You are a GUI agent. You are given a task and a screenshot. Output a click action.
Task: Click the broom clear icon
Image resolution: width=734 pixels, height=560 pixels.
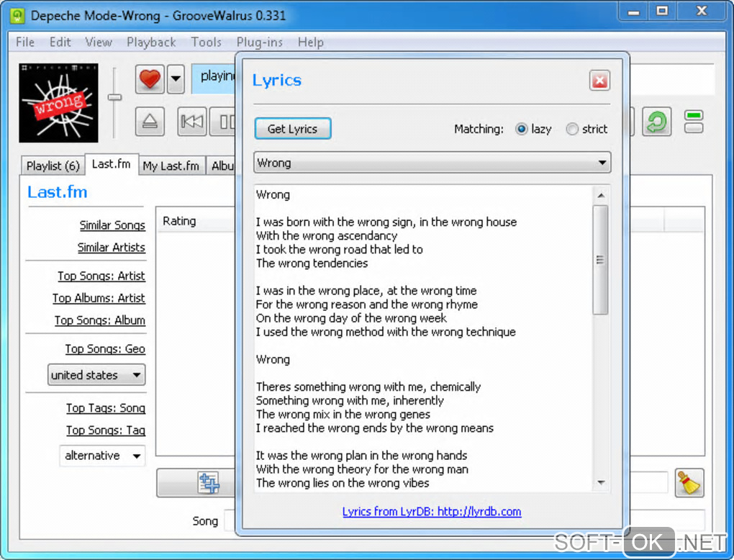point(689,483)
